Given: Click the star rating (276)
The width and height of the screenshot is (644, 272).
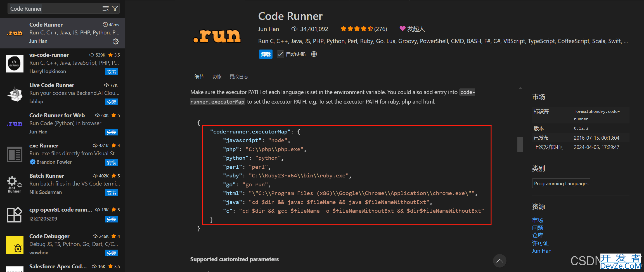Looking at the screenshot, I should coord(364,29).
